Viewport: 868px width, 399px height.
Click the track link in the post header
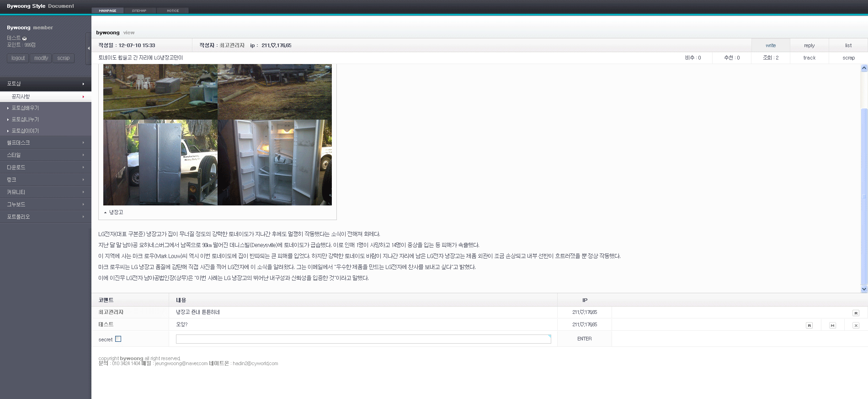tap(809, 58)
